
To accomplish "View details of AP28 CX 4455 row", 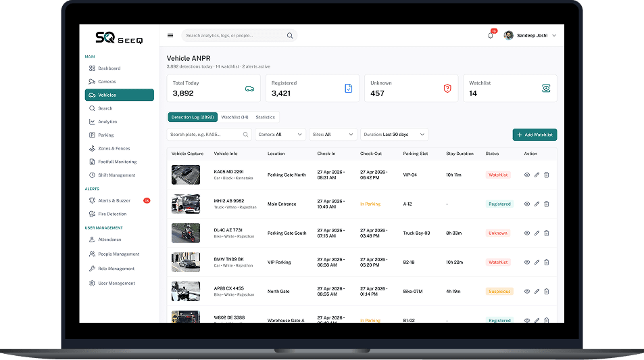I will click(527, 291).
